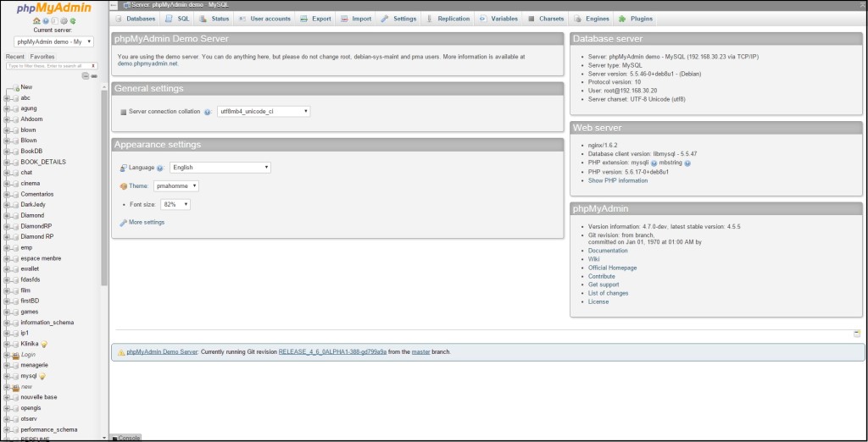868x442 pixels.
Task: Open the Server connection collation dropdown
Action: (x=264, y=112)
